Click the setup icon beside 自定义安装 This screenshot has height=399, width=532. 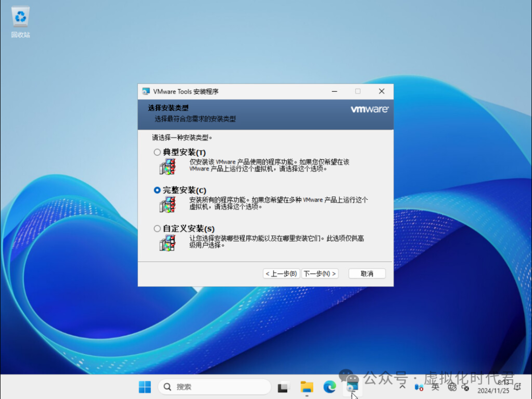pyautogui.click(x=167, y=243)
